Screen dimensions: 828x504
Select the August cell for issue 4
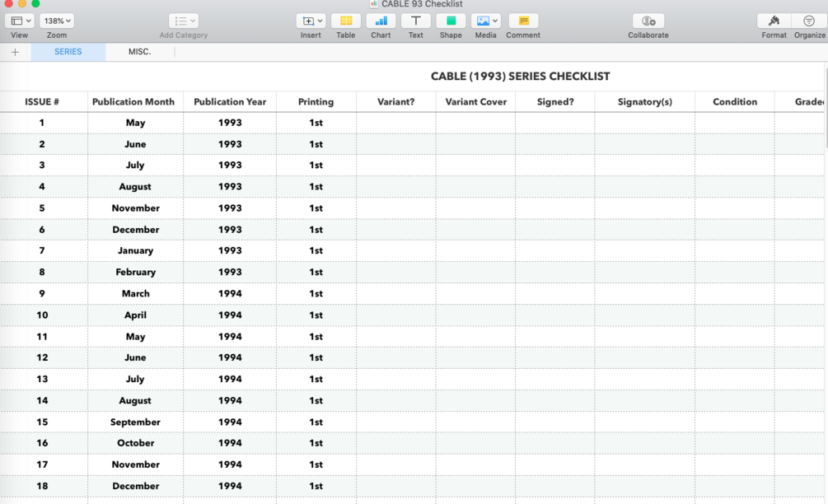pyautogui.click(x=135, y=187)
